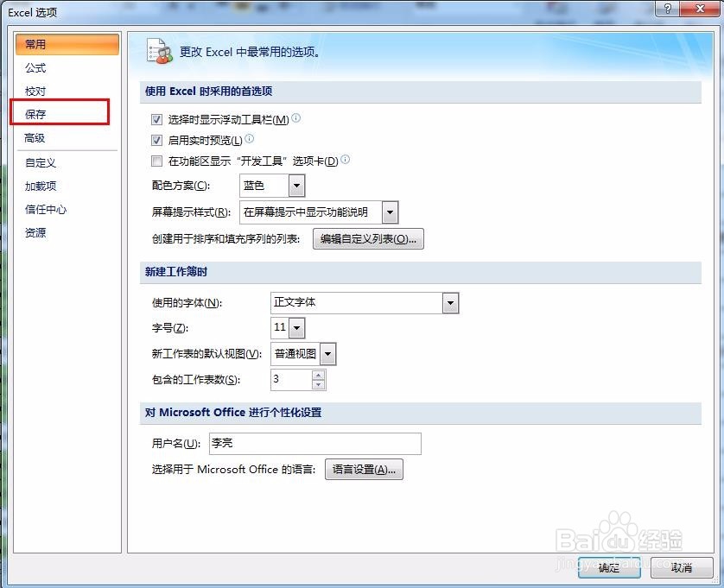
Task: Increase 包含的工作表数 with up arrow
Action: 319,376
